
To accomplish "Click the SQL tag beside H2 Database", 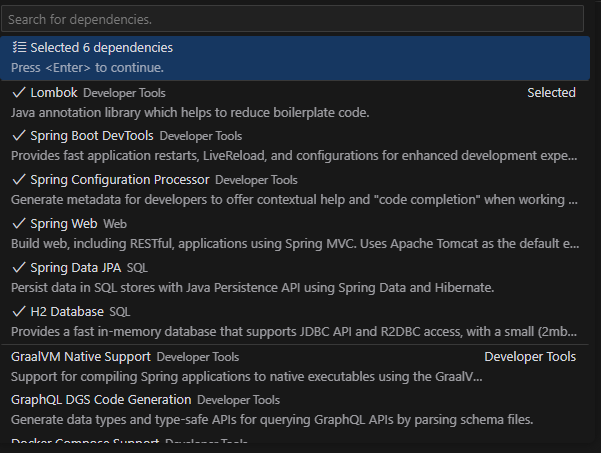I will pos(120,312).
